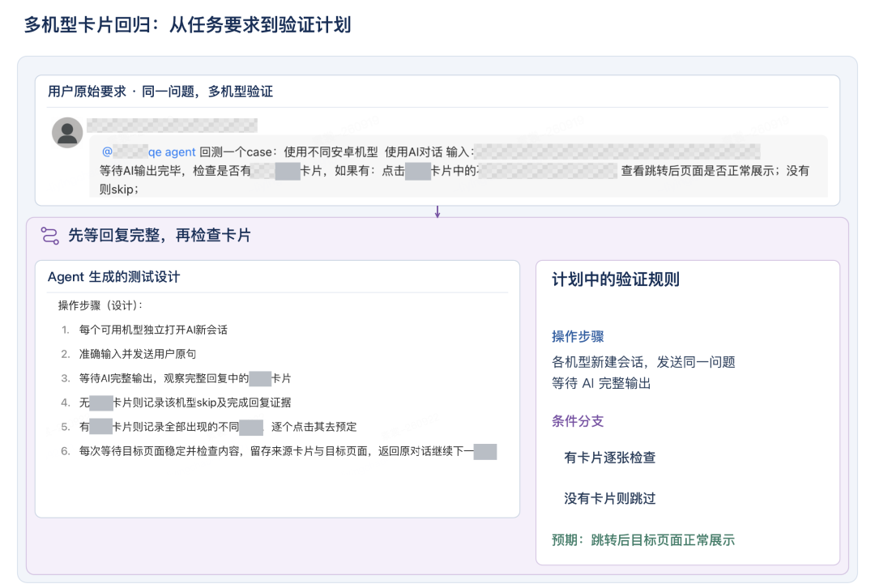
Task: Select step 6 每次等待目标页面稳定并检查内容
Action: [x=279, y=451]
